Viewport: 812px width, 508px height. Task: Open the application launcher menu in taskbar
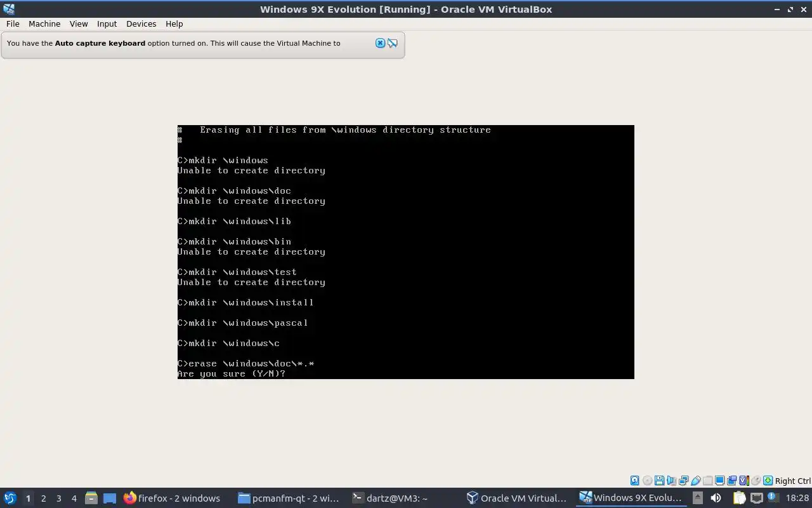[10, 498]
